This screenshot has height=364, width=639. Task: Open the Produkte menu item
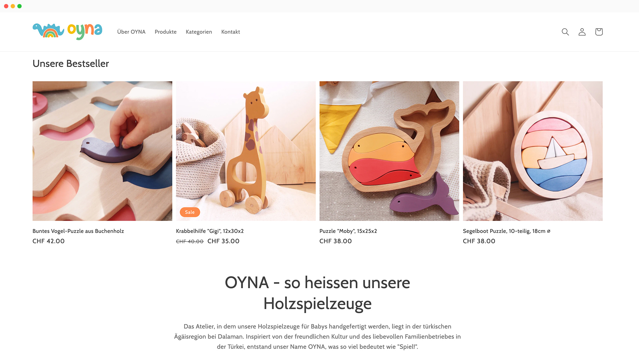(165, 32)
